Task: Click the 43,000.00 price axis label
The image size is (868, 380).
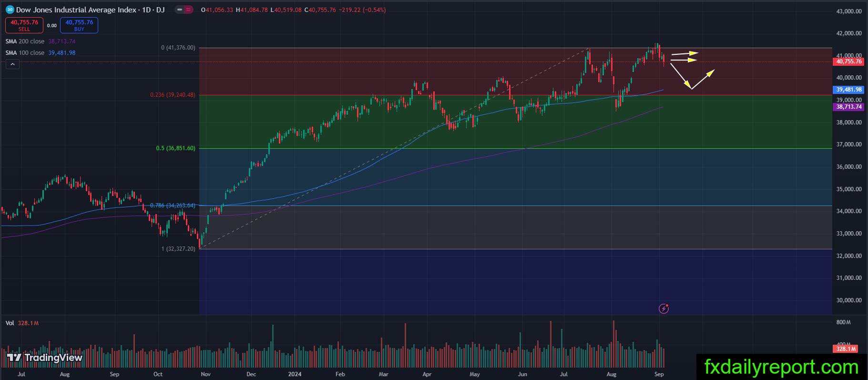Action: pyautogui.click(x=849, y=11)
